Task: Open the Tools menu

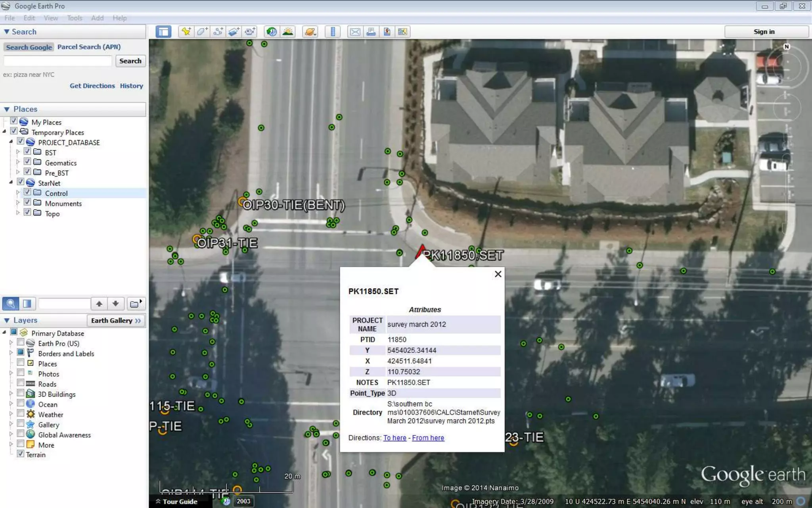Action: [x=74, y=18]
